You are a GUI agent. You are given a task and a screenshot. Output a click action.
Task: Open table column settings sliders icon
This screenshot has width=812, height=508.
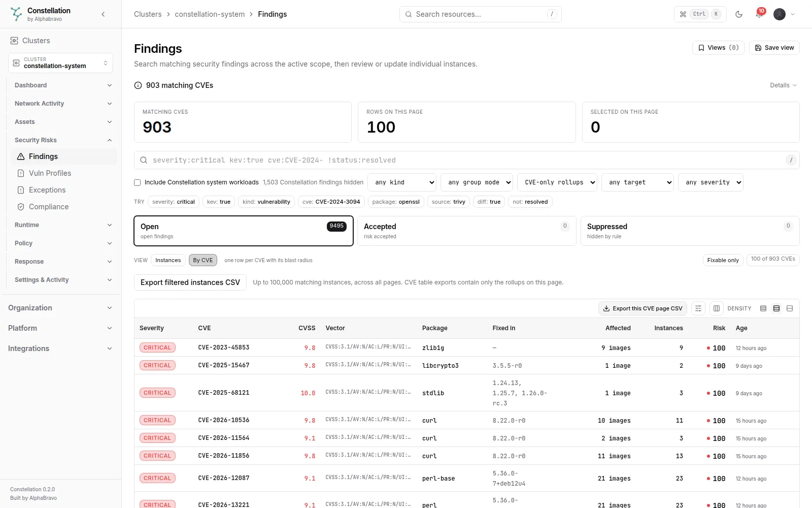coord(698,308)
